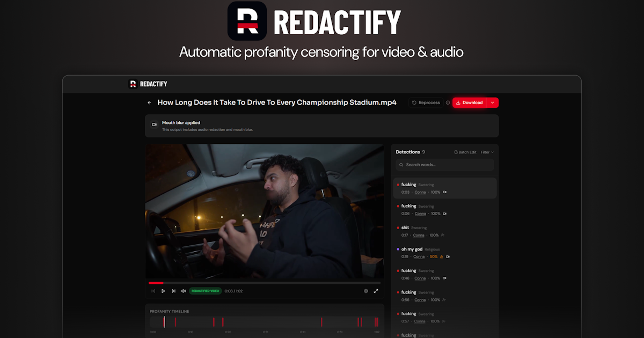Click the Reprocess button
This screenshot has width=644, height=338.
[426, 102]
